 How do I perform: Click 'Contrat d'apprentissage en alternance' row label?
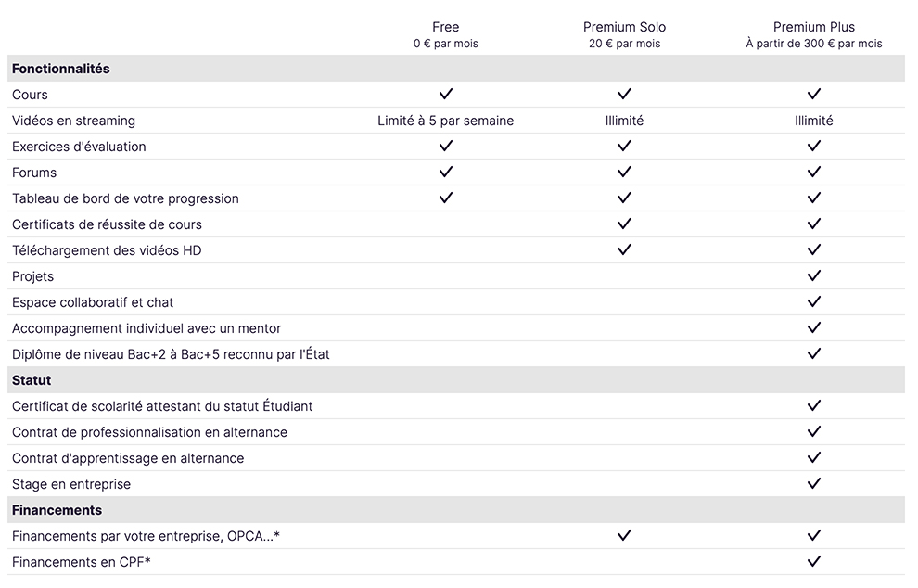(128, 458)
